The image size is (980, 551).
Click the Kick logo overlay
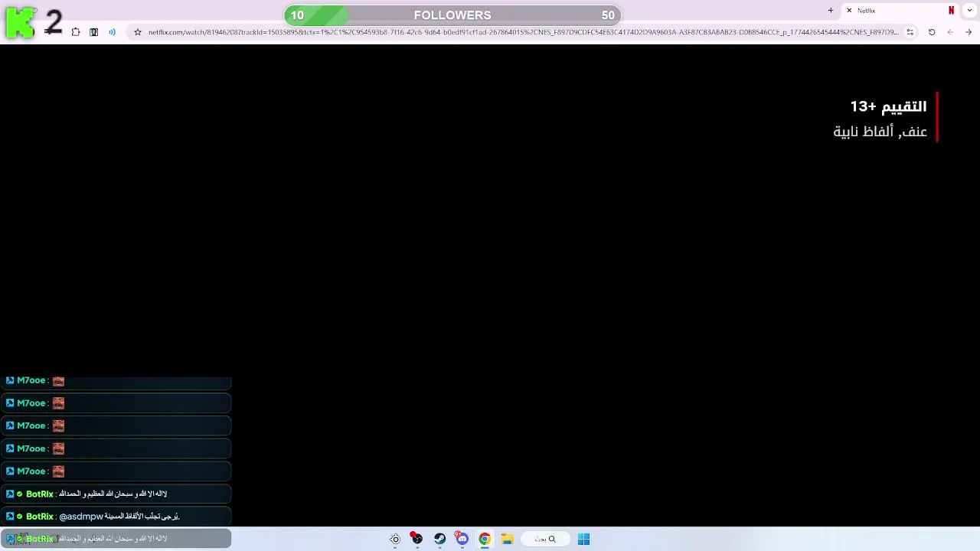pyautogui.click(x=20, y=23)
